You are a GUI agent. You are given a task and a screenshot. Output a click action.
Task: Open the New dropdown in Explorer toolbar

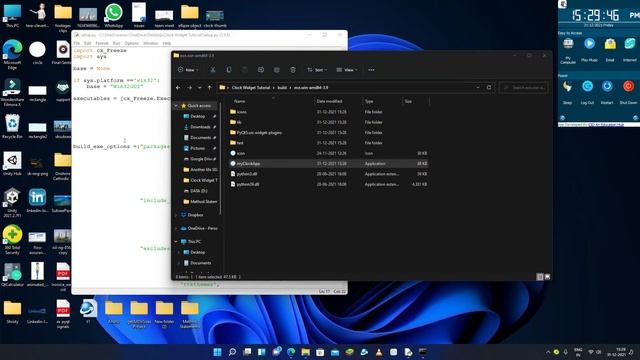(x=189, y=70)
